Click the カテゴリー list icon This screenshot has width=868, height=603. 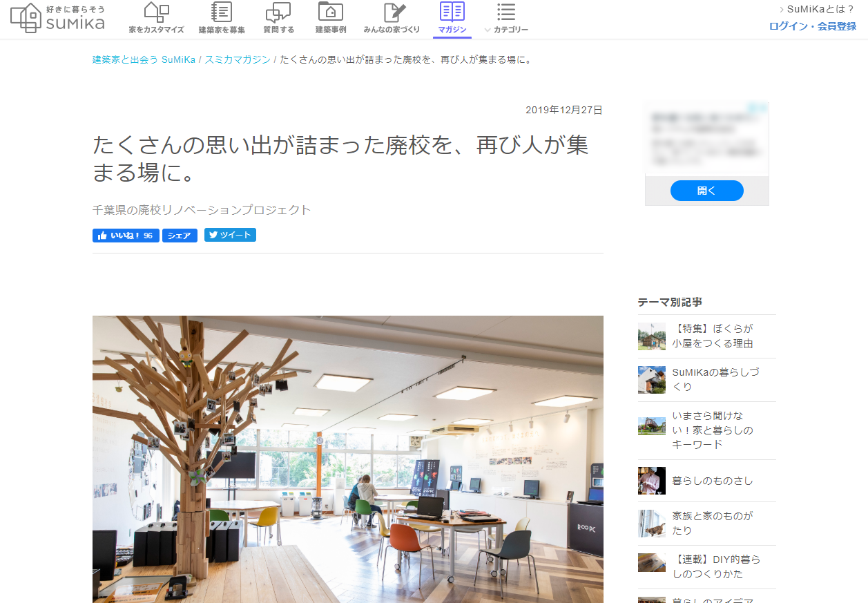(506, 12)
